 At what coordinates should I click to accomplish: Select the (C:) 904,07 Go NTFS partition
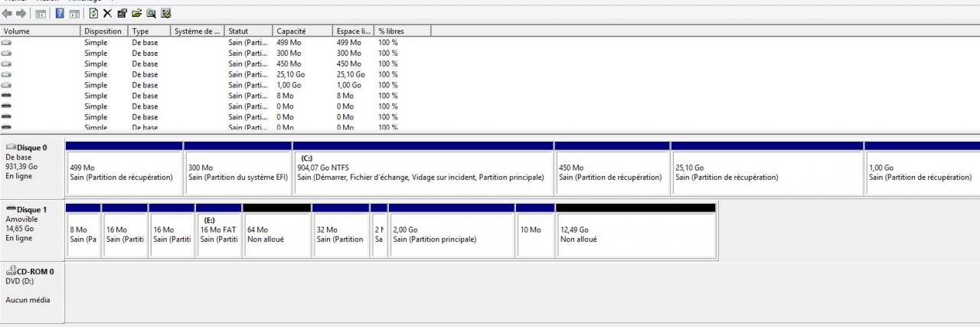point(423,168)
